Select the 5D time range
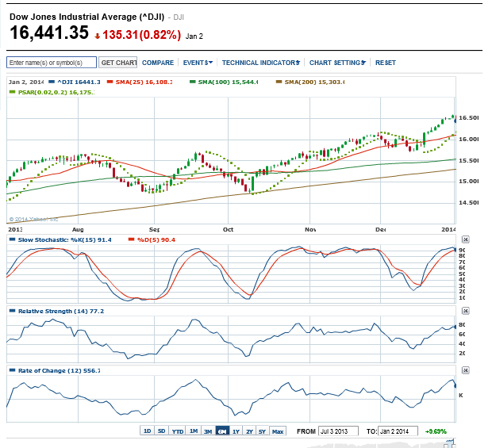 click(x=161, y=431)
